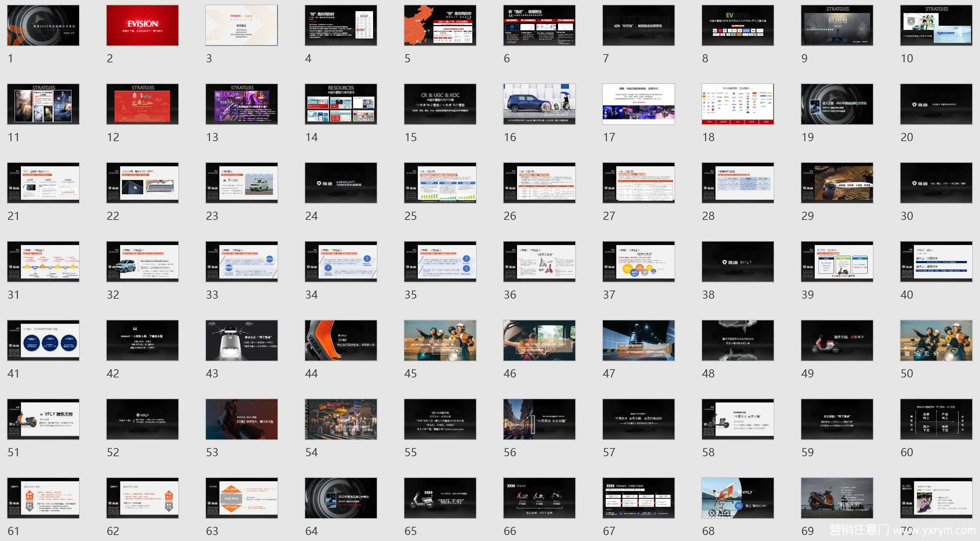Screen dimensions: 980x541
Task: Select slide 2 red EVISION thumbnail
Action: pyautogui.click(x=143, y=25)
